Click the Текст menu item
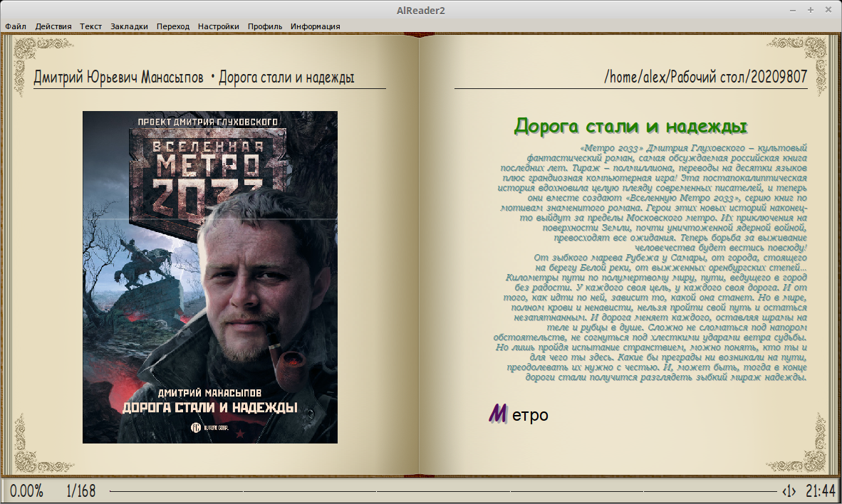 click(x=90, y=26)
